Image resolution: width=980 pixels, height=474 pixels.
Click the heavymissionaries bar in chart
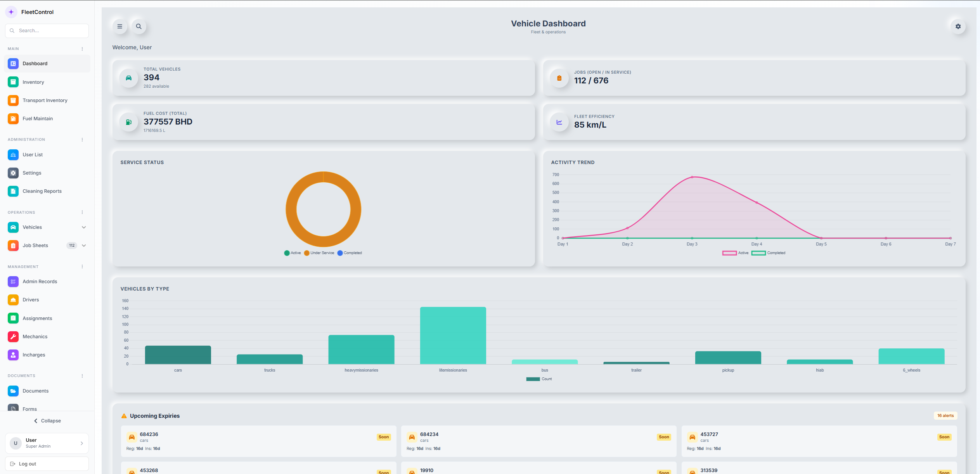[x=361, y=349]
